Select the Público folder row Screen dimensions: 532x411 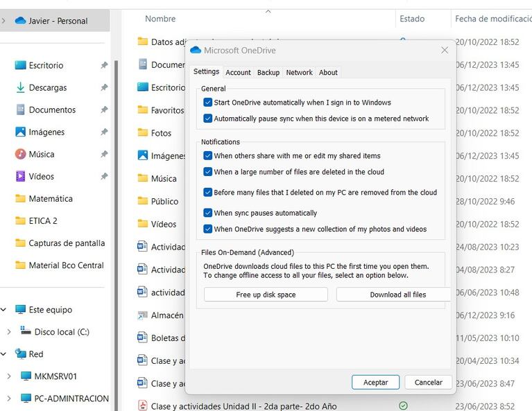click(164, 201)
